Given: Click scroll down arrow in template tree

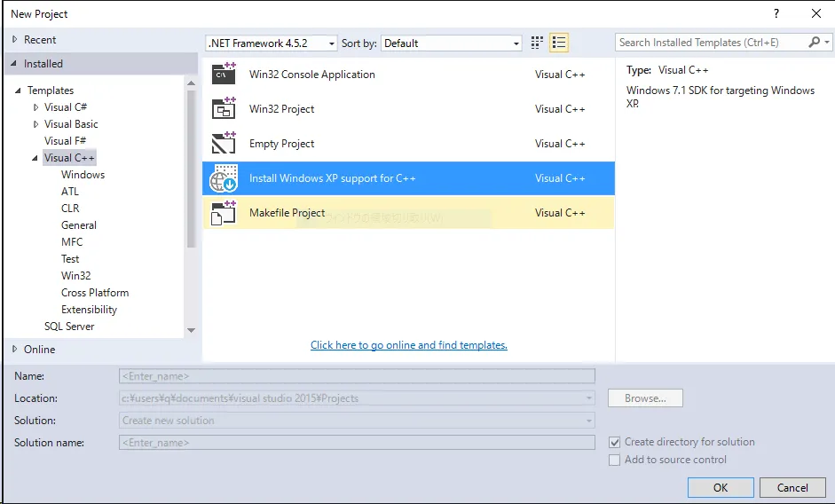Looking at the screenshot, I should pos(191,330).
